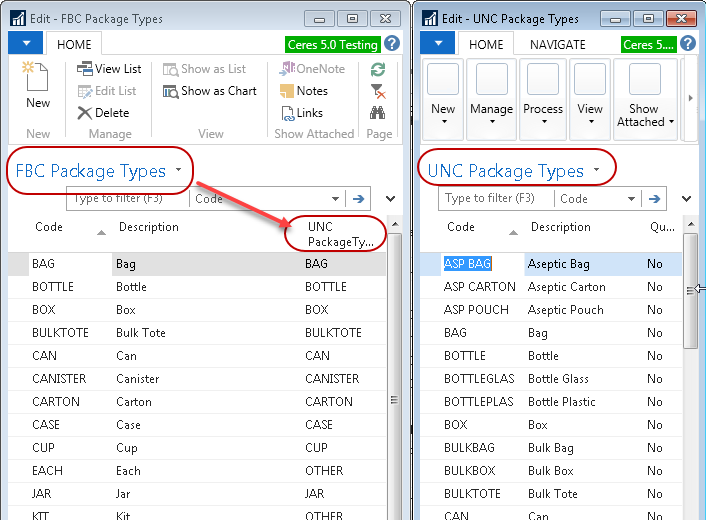This screenshot has height=520, width=706.
Task: Click the FBC Package Types page title
Action: 91,171
